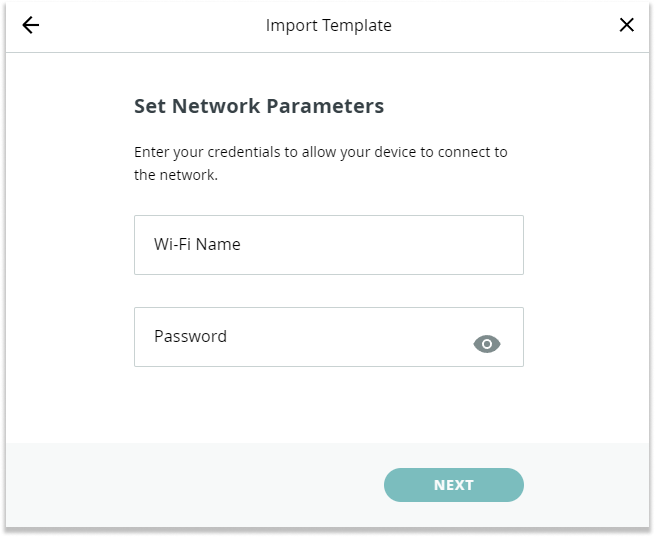Go back using the left arrow icon
The width and height of the screenshot is (655, 537).
tap(30, 25)
